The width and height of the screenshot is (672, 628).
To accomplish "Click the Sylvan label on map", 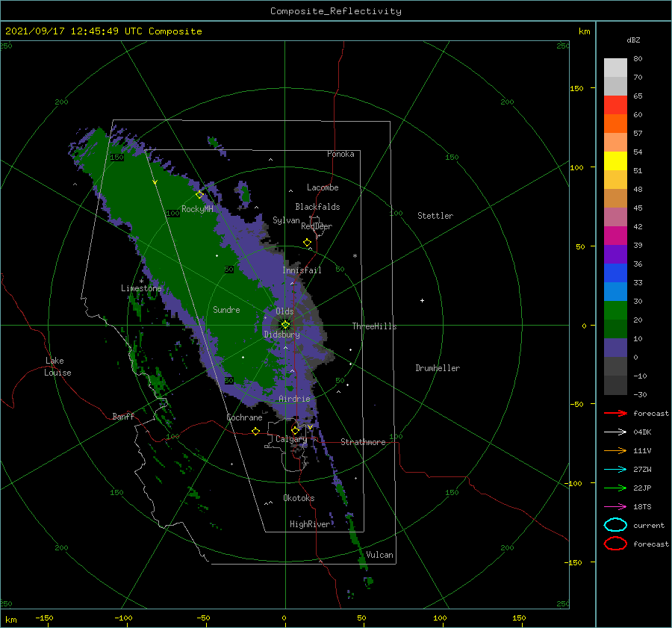I will tap(286, 220).
